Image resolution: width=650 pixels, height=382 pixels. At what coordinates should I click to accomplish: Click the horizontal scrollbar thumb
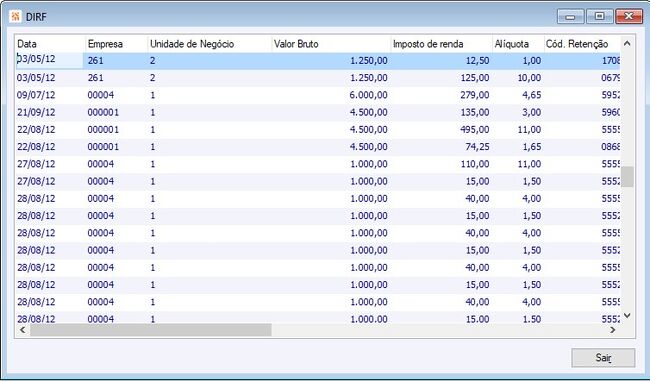coord(151,330)
